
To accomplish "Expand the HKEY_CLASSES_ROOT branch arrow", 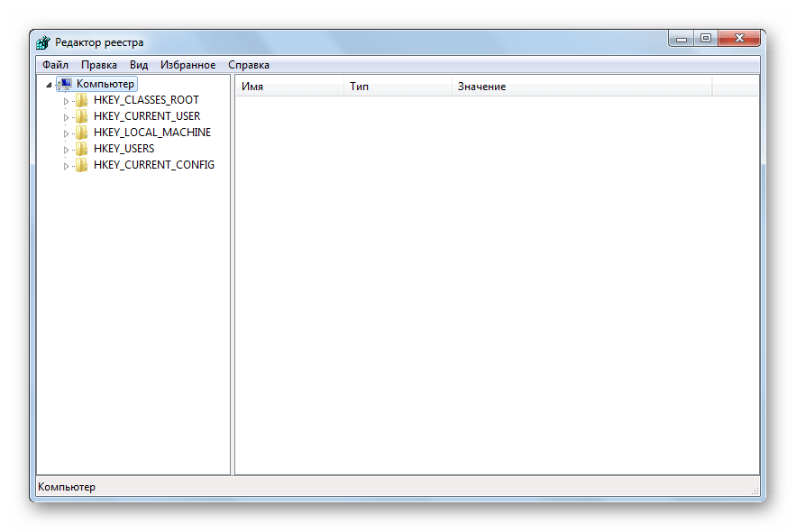I will (66, 101).
